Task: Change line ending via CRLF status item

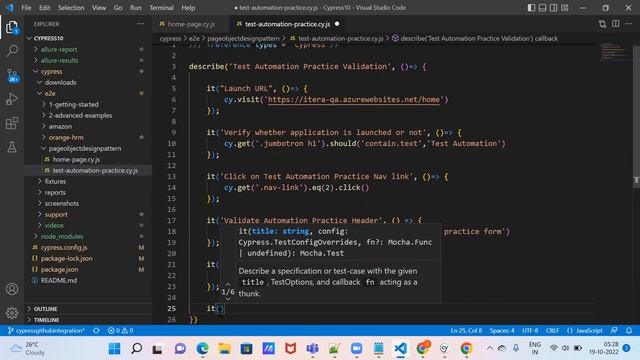Action: [x=552, y=331]
